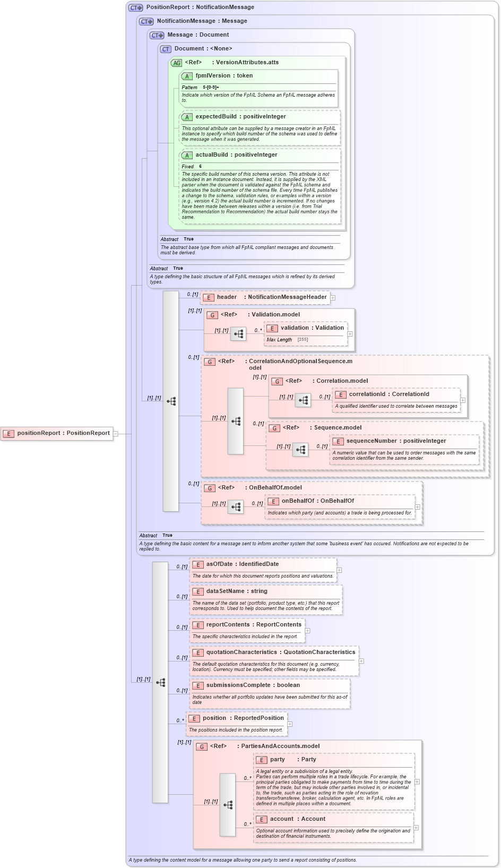
Task: Collapse the positionReport element node
Action: [115, 433]
